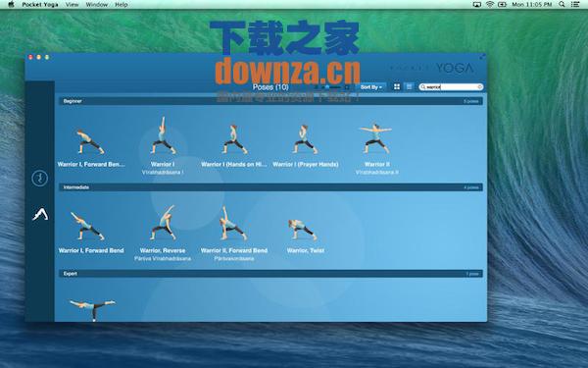Click the battery status icon
Screen dimensions: 588x368
(x=502, y=5)
